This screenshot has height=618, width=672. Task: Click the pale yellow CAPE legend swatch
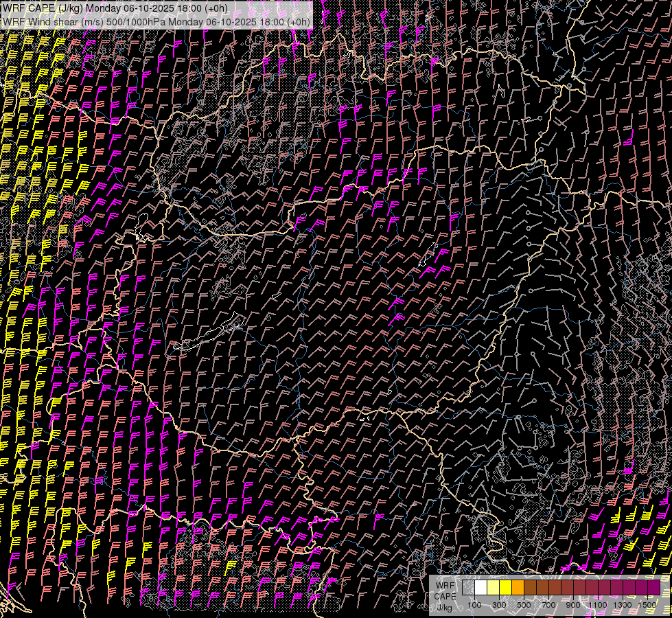(494, 588)
